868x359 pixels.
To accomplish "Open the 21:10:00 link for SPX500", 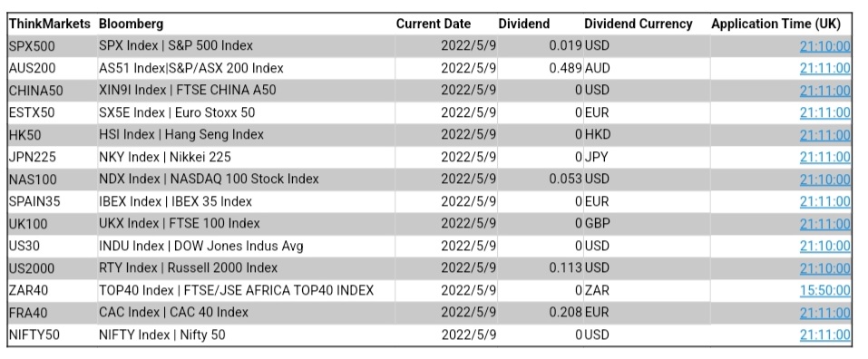I will (824, 46).
